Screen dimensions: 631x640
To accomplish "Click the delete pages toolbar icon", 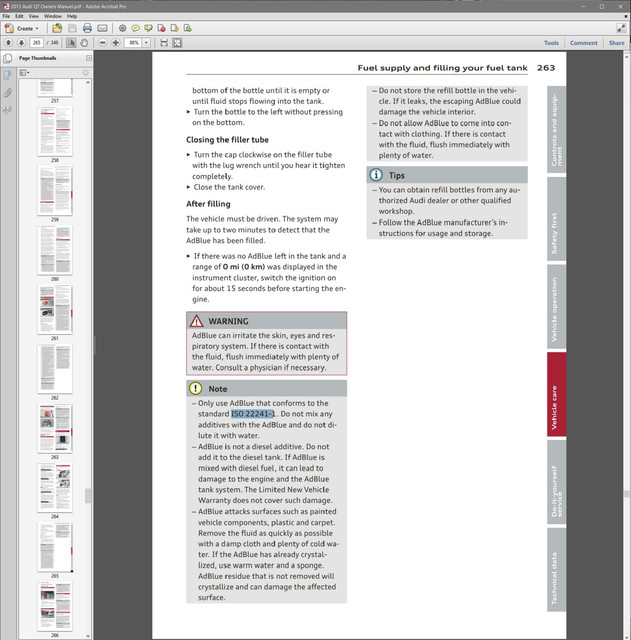I will coord(161,28).
